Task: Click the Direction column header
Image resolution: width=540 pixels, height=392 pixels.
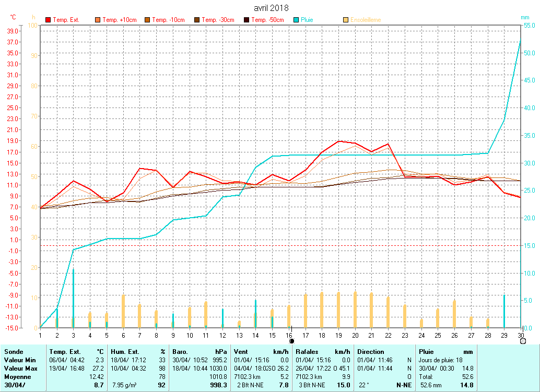Action: pos(370,352)
